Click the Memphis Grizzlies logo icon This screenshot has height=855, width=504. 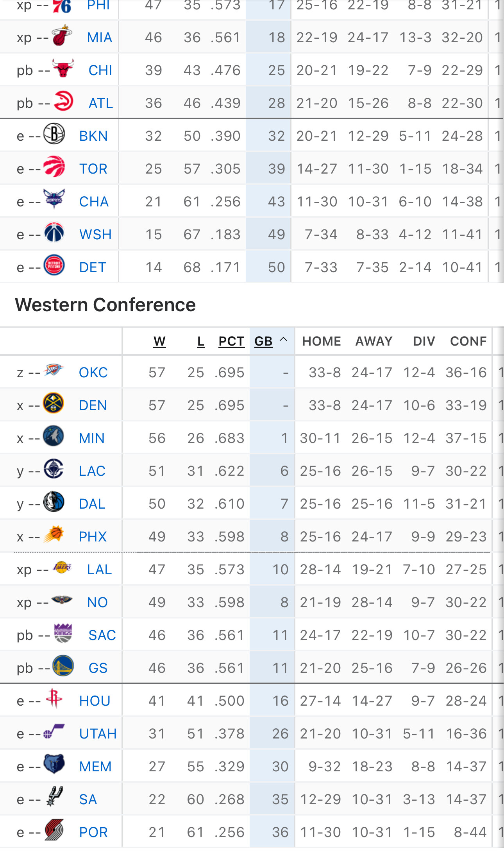pos(54,764)
